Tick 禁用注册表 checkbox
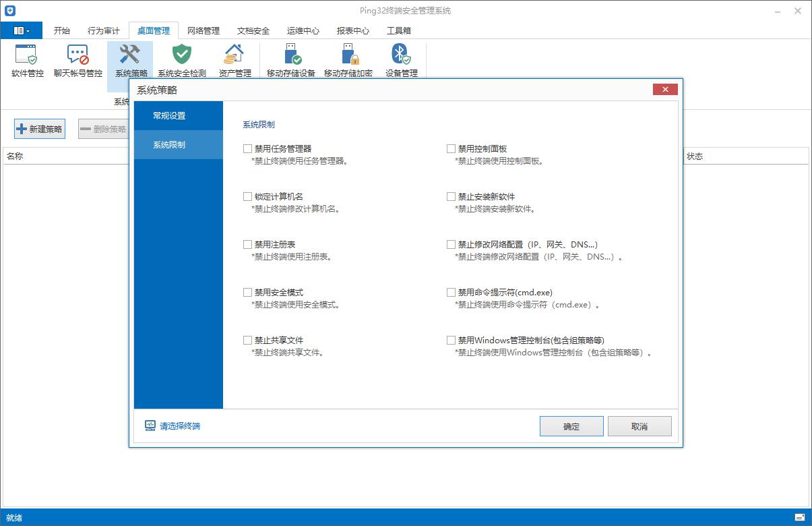This screenshot has height=526, width=812. coord(247,244)
